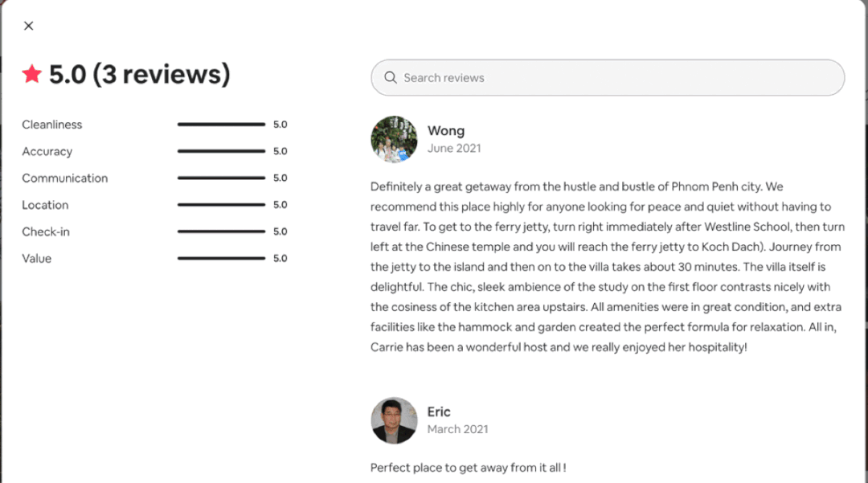Click the magnifier icon in search reviews
The height and width of the screenshot is (483, 868).
391,77
